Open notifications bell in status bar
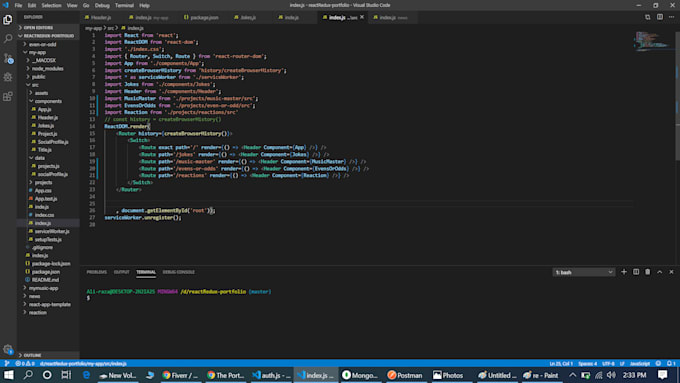This screenshot has height=383, width=680. pyautogui.click(x=671, y=363)
